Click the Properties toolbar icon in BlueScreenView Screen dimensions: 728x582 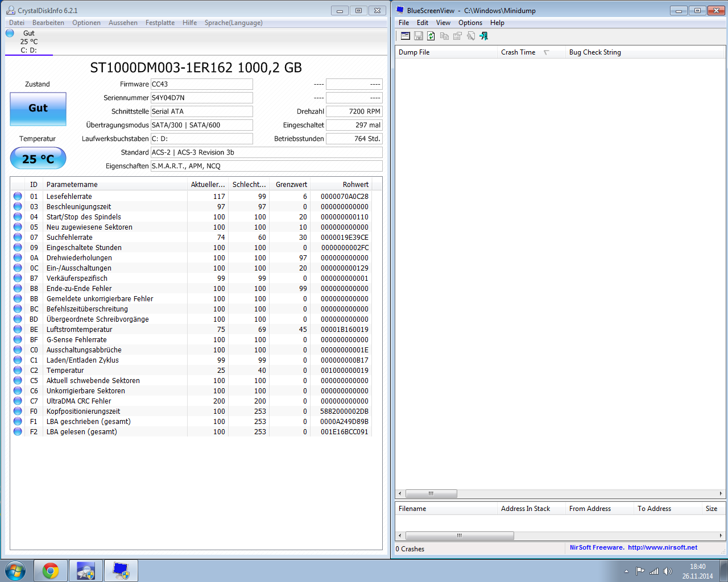(457, 36)
